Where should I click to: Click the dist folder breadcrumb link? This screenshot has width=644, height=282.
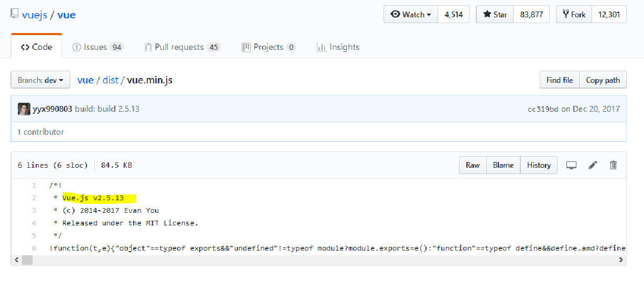(x=111, y=80)
